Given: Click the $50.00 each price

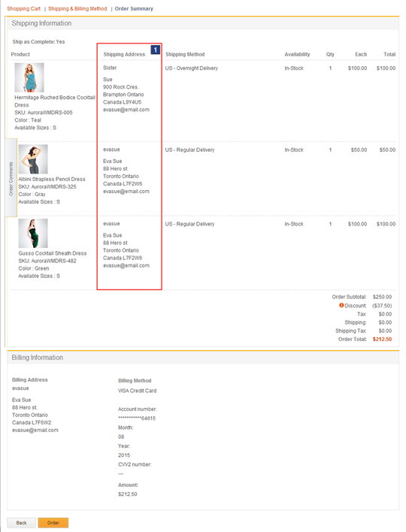Looking at the screenshot, I should click(x=359, y=150).
